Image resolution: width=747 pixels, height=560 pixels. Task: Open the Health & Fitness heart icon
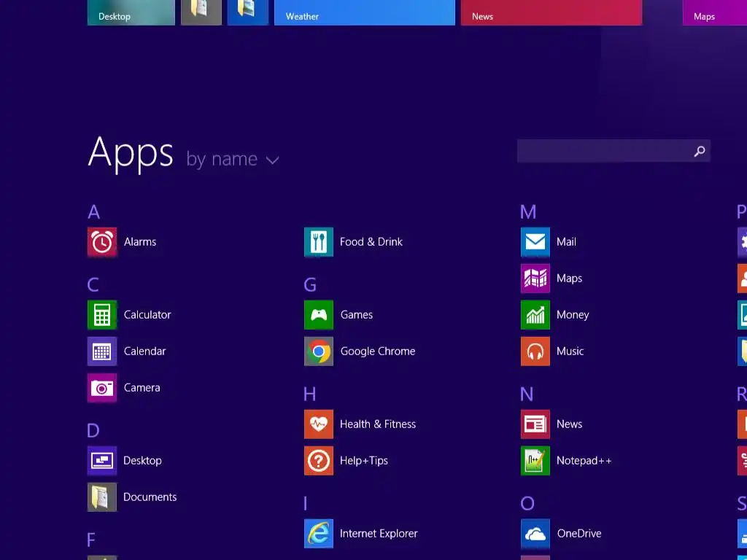(x=319, y=424)
